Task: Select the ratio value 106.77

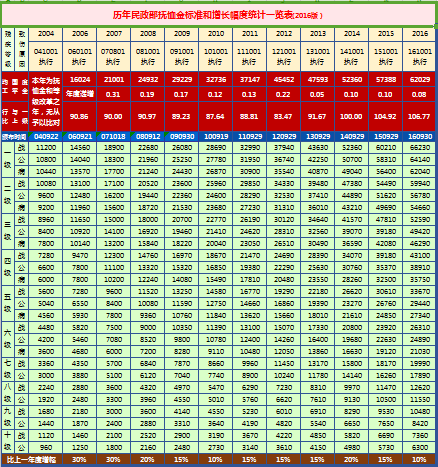Action: [x=420, y=117]
